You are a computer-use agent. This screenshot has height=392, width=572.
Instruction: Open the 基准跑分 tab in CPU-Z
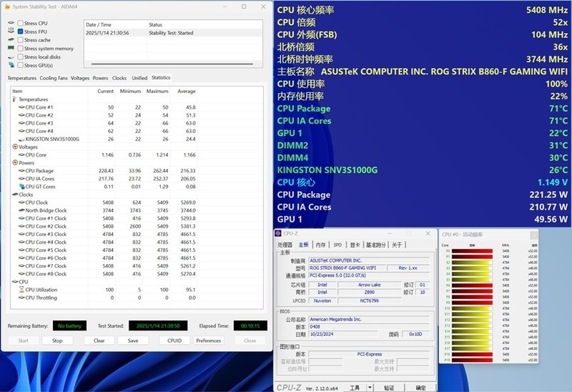point(376,245)
